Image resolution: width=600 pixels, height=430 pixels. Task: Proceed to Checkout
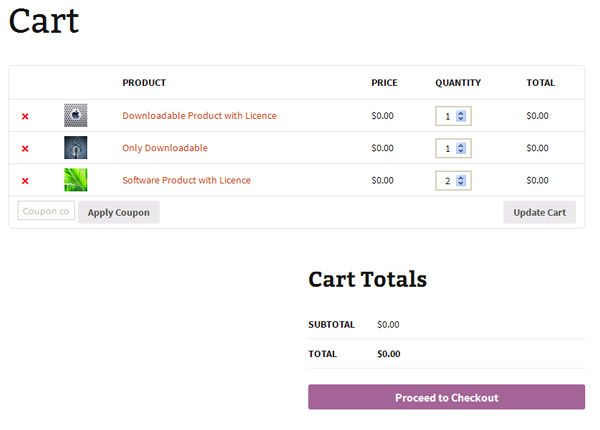(446, 397)
